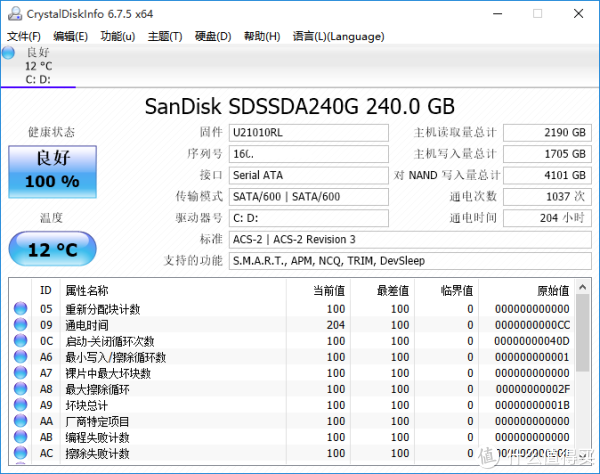600x474 pixels.
Task: Select the 坏块总计 attribute row
Action: click(x=292, y=405)
